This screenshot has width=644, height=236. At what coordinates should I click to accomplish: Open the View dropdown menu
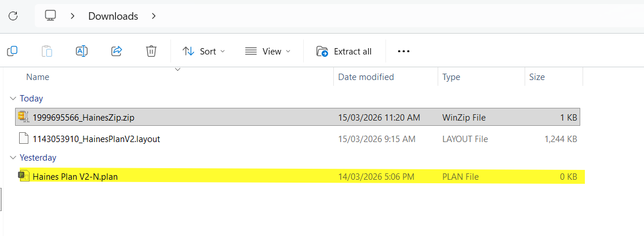(267, 51)
